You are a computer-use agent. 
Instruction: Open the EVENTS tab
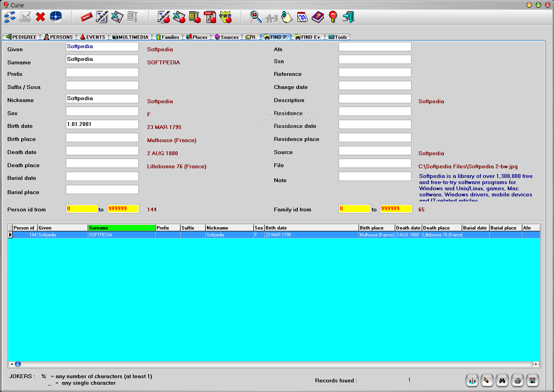(92, 37)
